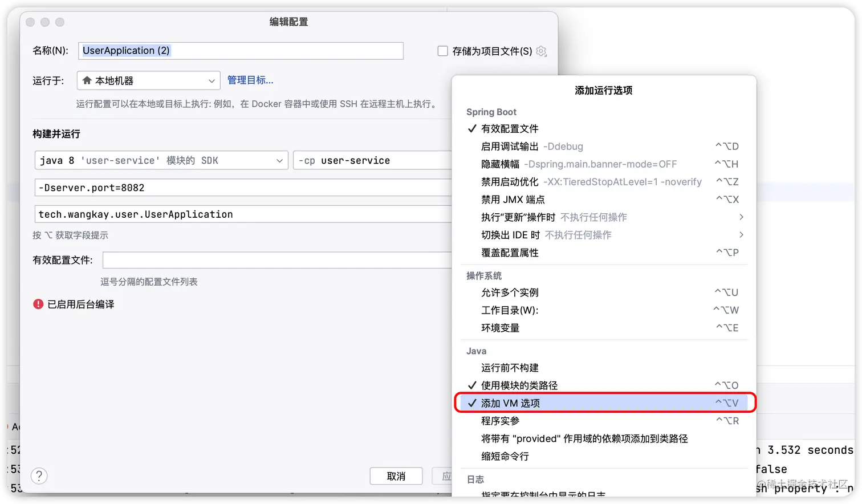Expand 执行"更新"操作时 submenu arrow
The image size is (862, 504).
pos(741,217)
